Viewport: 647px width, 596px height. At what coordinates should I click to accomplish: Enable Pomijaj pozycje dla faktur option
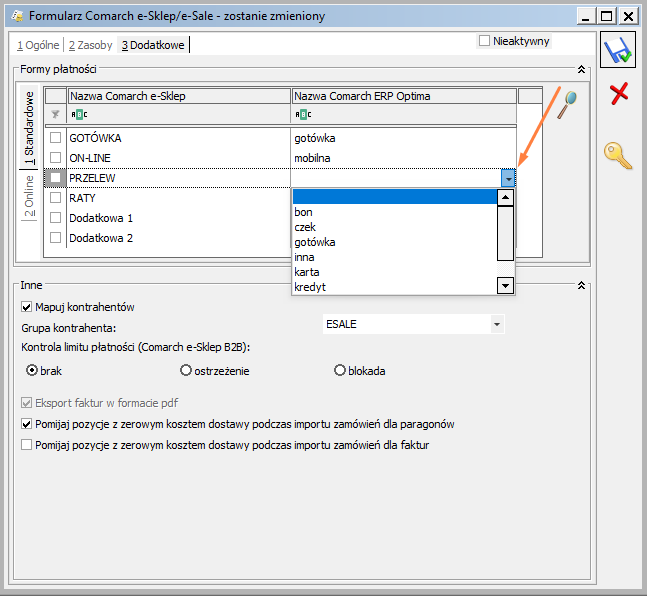pyautogui.click(x=26, y=445)
